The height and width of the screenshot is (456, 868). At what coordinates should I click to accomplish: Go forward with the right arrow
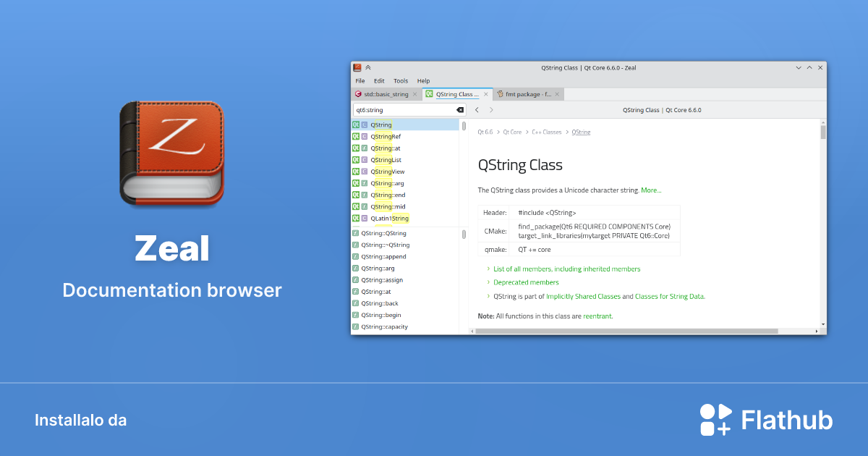pos(491,110)
